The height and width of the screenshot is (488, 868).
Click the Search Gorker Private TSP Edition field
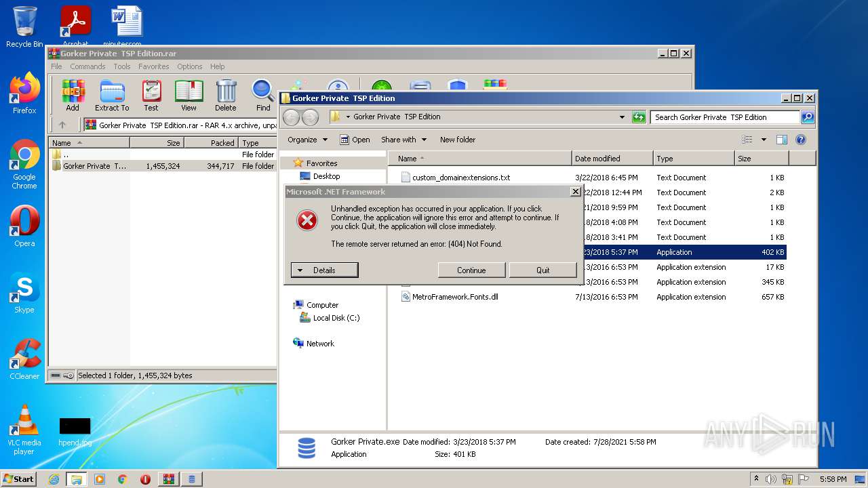tap(725, 117)
